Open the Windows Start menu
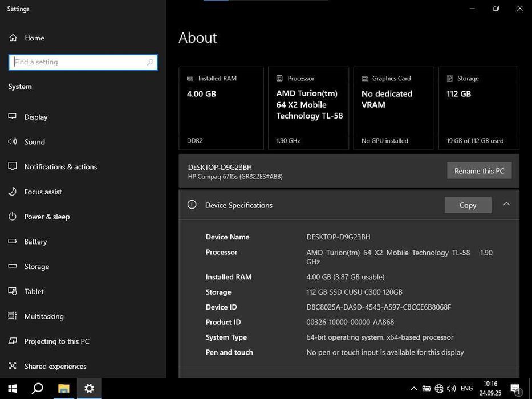532x399 pixels. 13,389
